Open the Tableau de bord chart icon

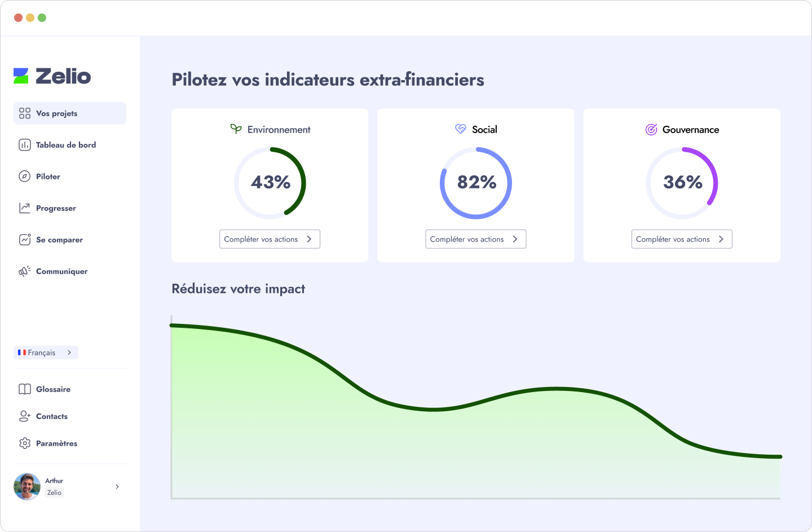(24, 145)
